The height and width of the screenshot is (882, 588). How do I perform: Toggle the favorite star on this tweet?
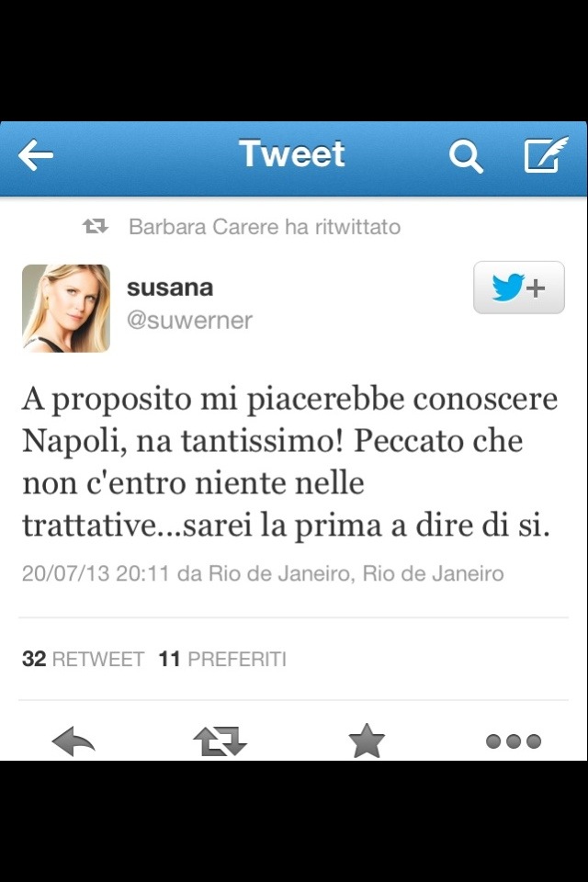coord(367,741)
